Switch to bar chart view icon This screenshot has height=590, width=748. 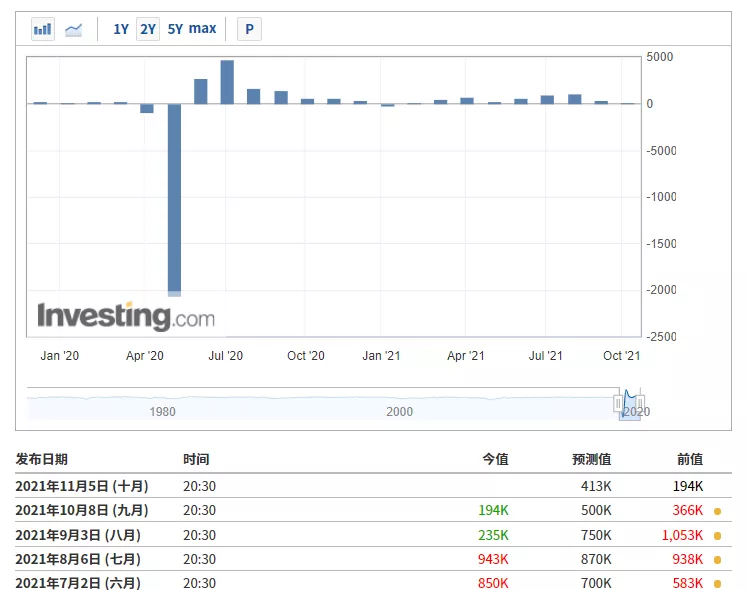click(42, 29)
